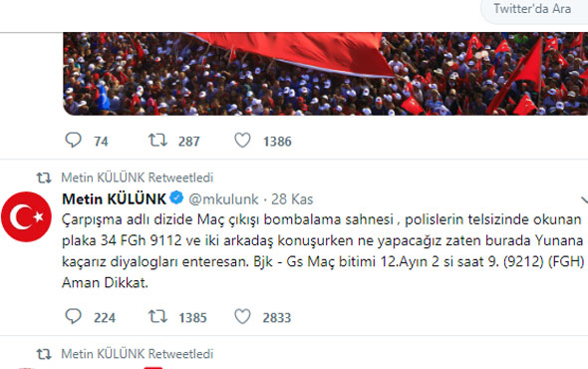Image resolution: width=588 pixels, height=369 pixels.
Task: Click the reply icon showing 74
Action: [x=73, y=141]
